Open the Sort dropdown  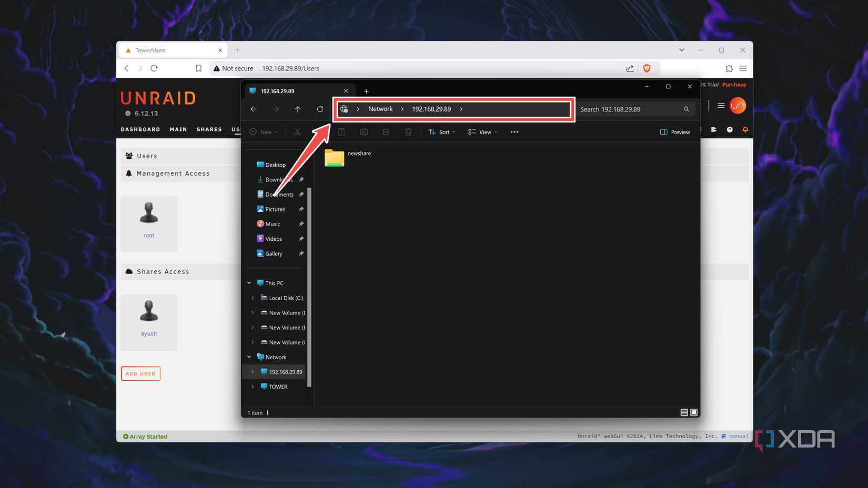(442, 132)
